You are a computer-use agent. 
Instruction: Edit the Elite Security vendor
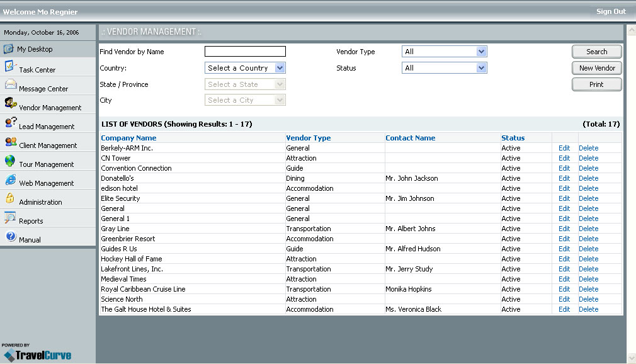(x=564, y=198)
